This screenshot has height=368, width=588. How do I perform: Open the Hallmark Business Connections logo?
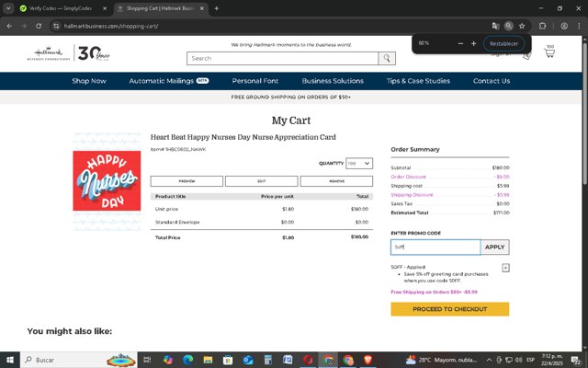[69, 53]
